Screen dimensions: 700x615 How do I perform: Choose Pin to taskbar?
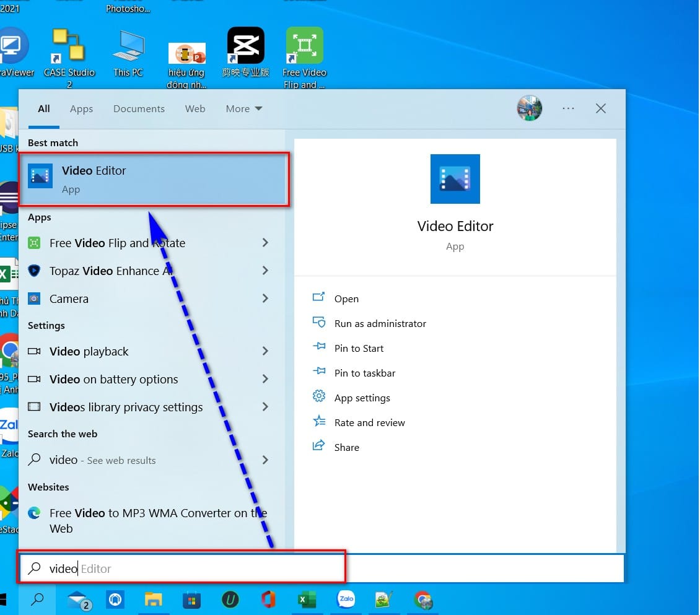365,373
